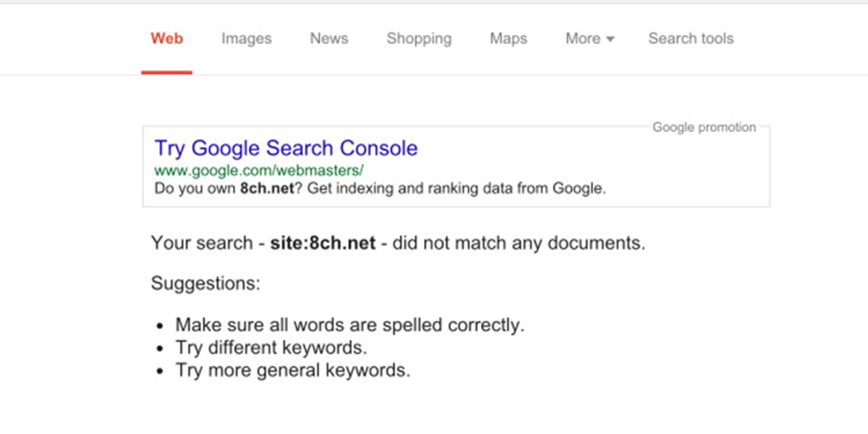Click the www.google.com/webmasters/ green URL
Viewport: 868px width, 434px height.
tap(259, 171)
